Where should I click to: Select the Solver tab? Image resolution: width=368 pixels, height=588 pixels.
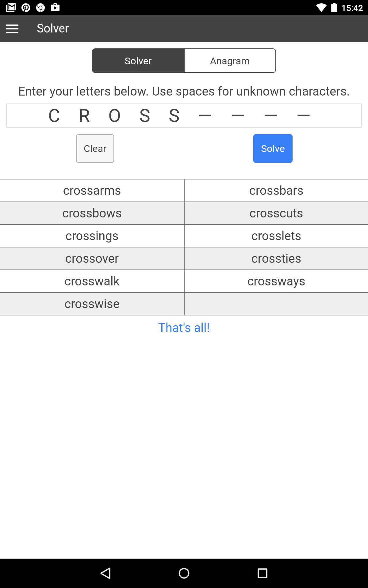(x=138, y=61)
